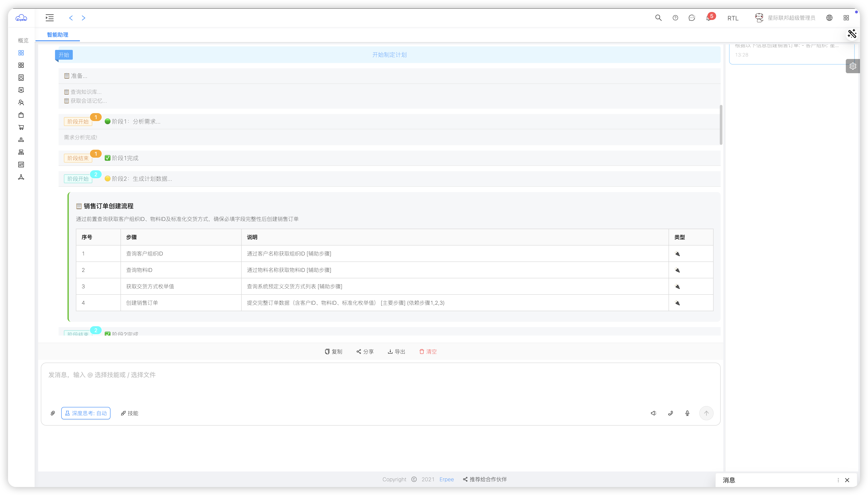Click the settings gear on right edge
The height and width of the screenshot is (495, 868).
(x=853, y=66)
